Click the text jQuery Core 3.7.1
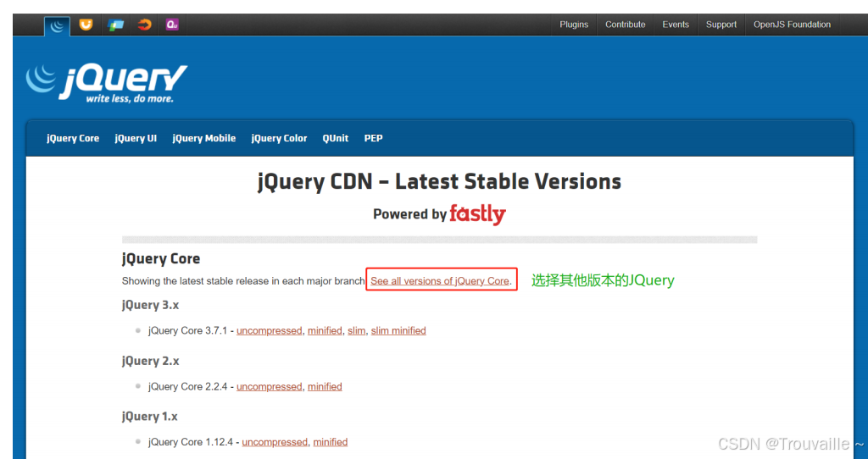This screenshot has width=868, height=459. [x=187, y=331]
